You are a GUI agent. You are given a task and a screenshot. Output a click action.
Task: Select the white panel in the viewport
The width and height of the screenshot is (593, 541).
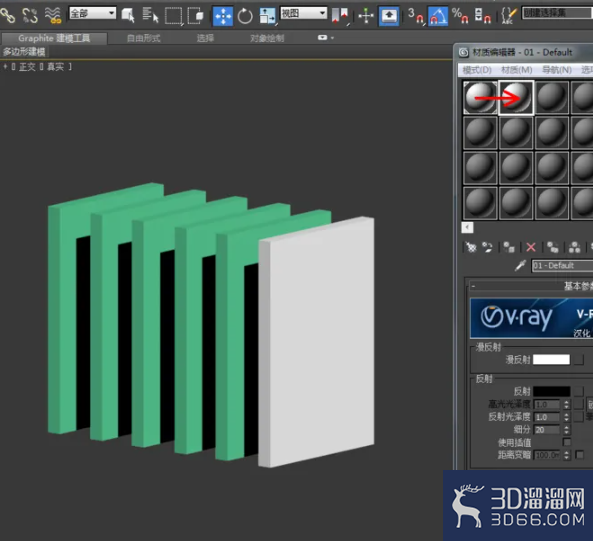point(317,342)
